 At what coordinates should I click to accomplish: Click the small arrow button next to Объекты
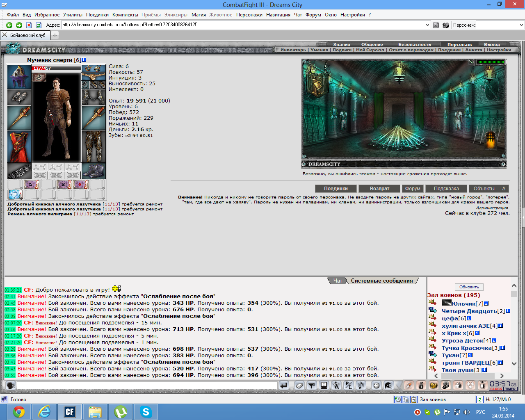tap(504, 189)
